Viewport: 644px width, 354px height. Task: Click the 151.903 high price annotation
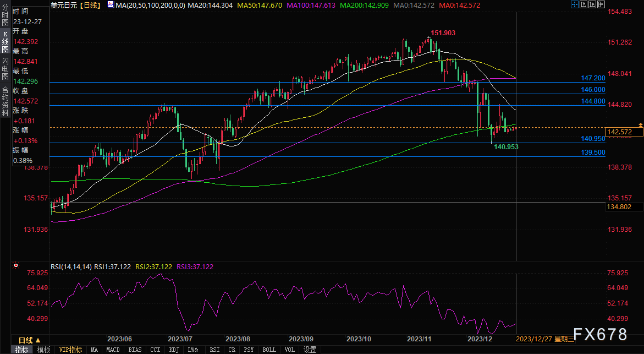point(443,33)
